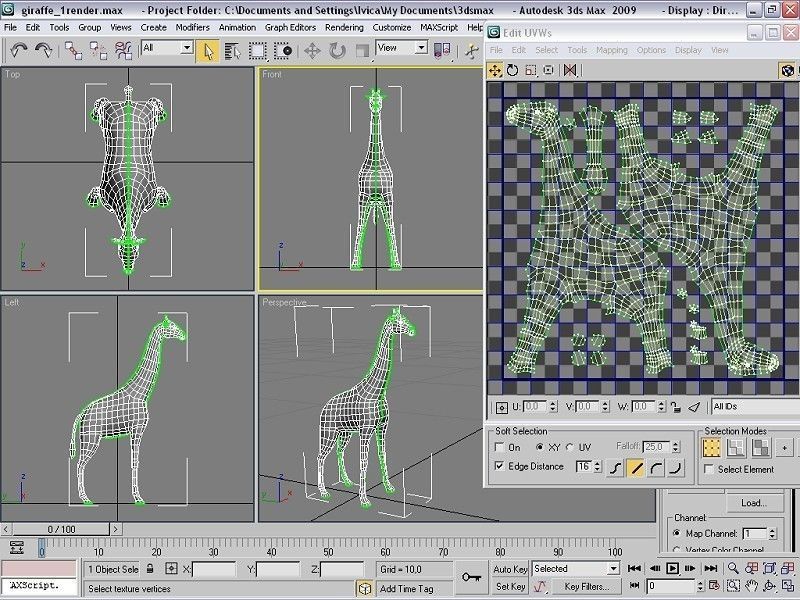Click the Falloff value spinner

pyautogui.click(x=676, y=447)
